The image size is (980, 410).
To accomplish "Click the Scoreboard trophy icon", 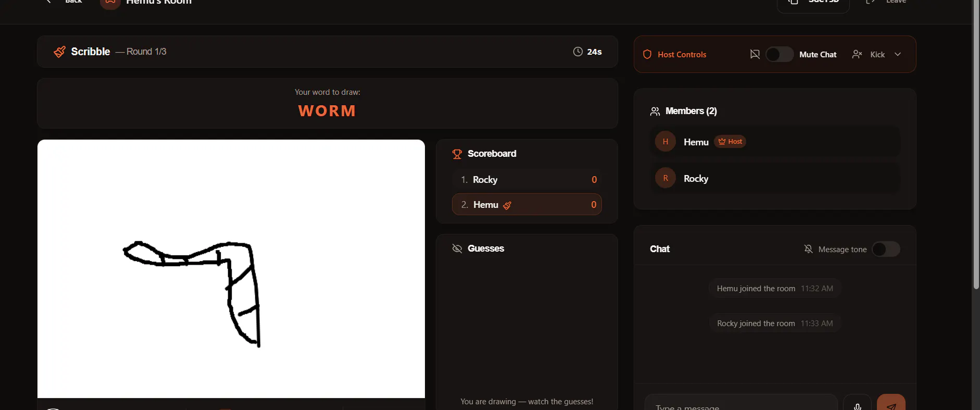I will (457, 154).
